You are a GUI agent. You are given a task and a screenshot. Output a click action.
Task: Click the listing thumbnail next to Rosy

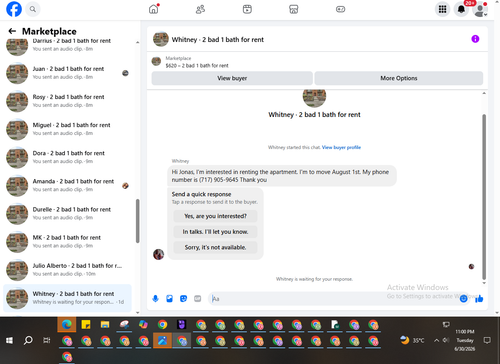coord(17,101)
